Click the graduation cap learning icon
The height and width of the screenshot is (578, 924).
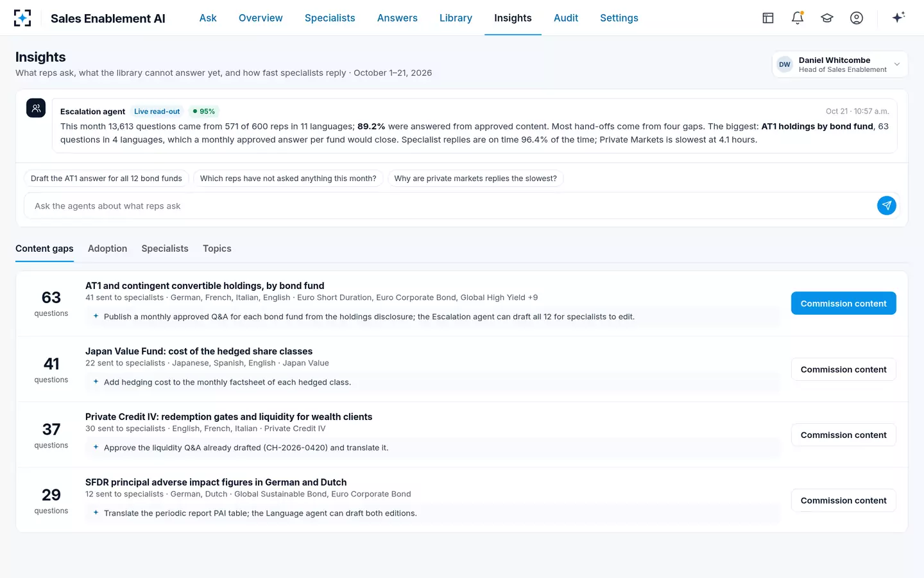[827, 18]
